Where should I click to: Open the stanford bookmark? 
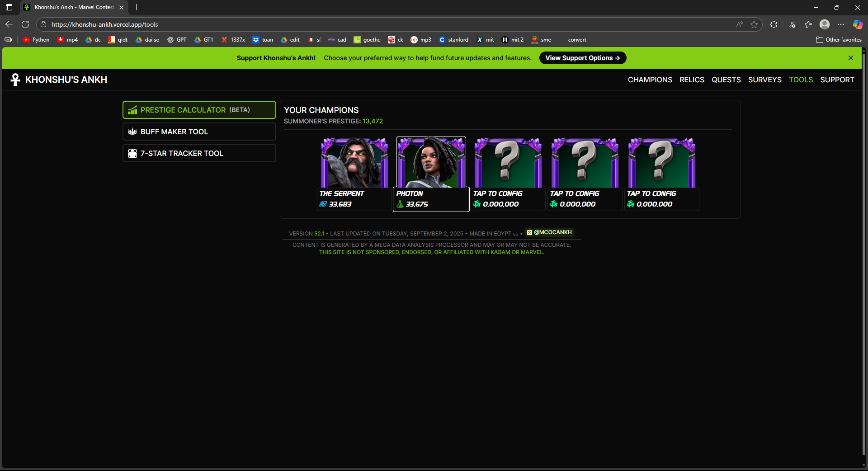point(454,40)
